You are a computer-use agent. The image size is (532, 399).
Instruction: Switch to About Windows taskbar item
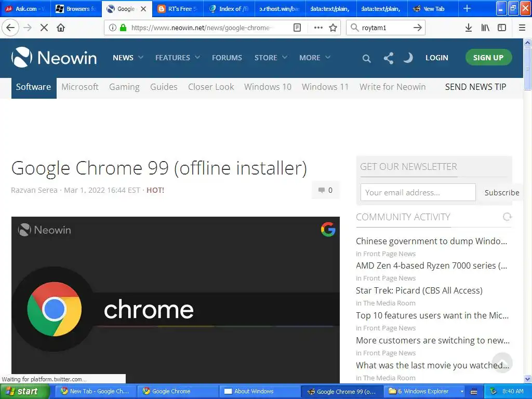pyautogui.click(x=259, y=391)
